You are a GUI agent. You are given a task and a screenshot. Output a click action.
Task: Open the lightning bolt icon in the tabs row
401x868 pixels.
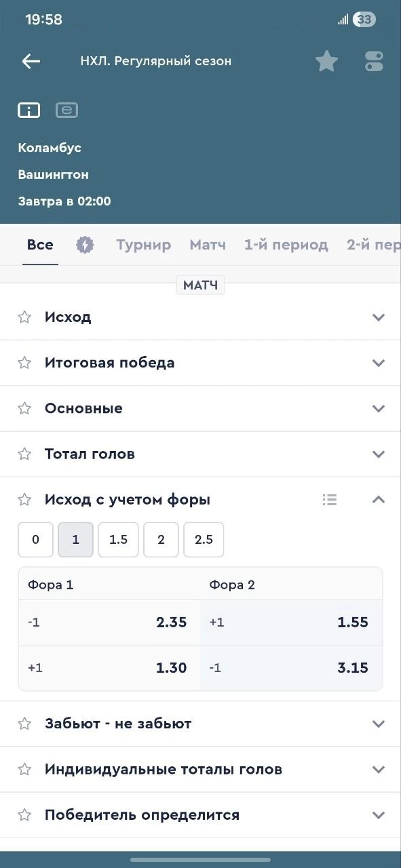point(85,244)
